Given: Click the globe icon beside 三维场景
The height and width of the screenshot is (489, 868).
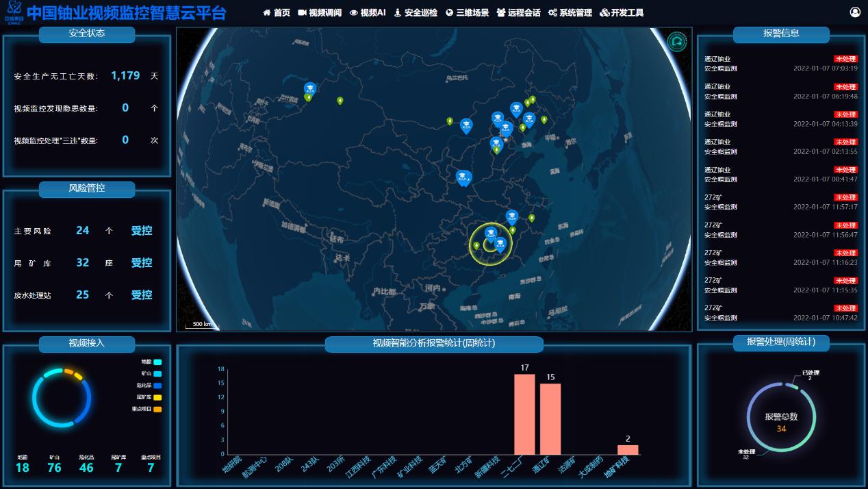Looking at the screenshot, I should point(449,12).
